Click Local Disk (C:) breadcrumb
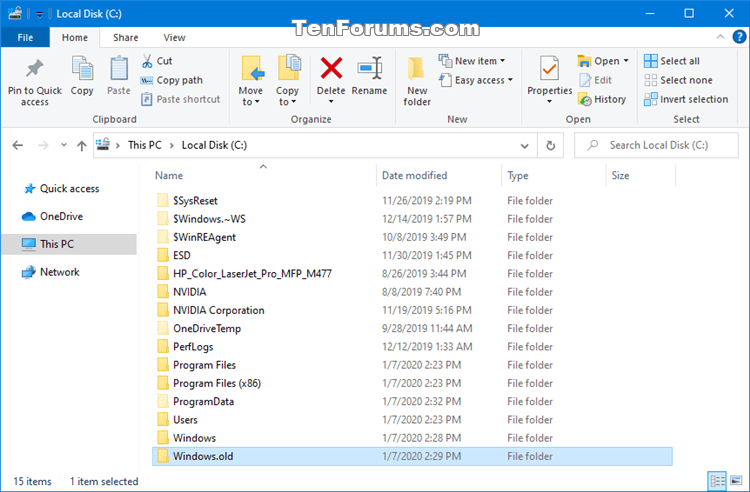 click(214, 145)
